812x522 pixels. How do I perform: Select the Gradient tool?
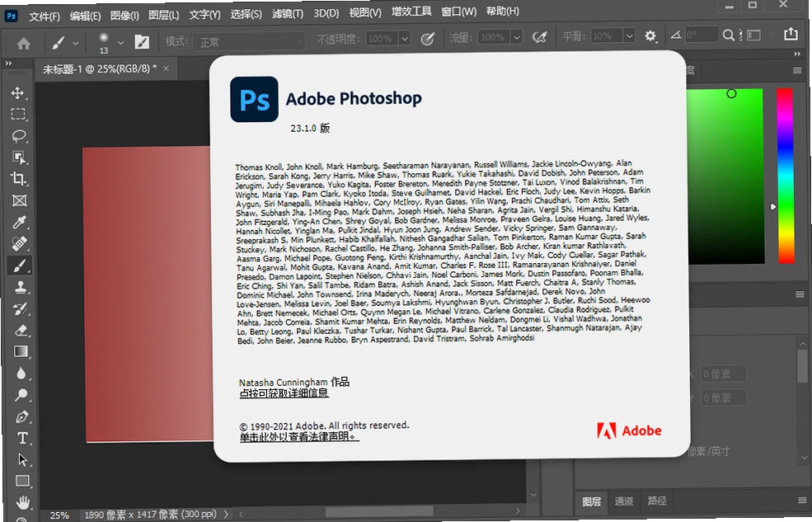point(21,351)
